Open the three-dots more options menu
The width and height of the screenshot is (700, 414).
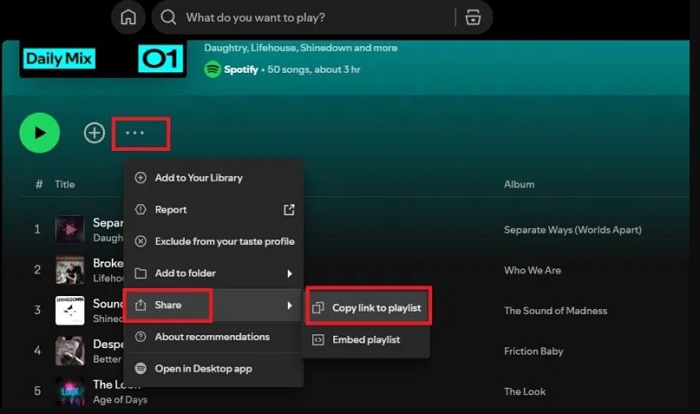point(135,133)
